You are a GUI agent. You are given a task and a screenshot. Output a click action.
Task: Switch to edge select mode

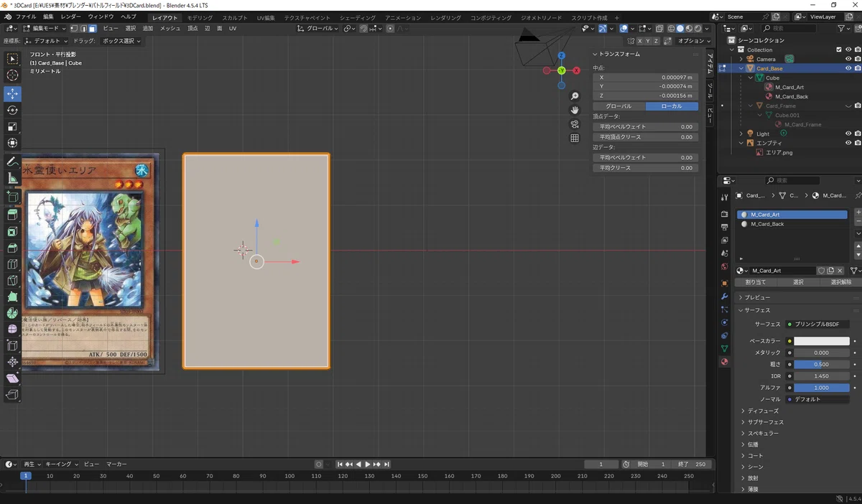pyautogui.click(x=83, y=28)
